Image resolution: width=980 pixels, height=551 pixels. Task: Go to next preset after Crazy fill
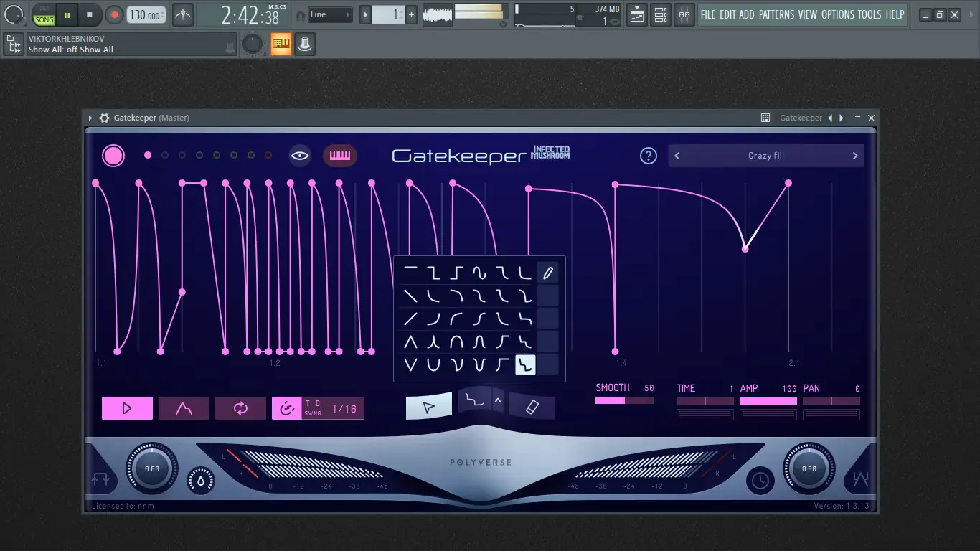pyautogui.click(x=854, y=156)
